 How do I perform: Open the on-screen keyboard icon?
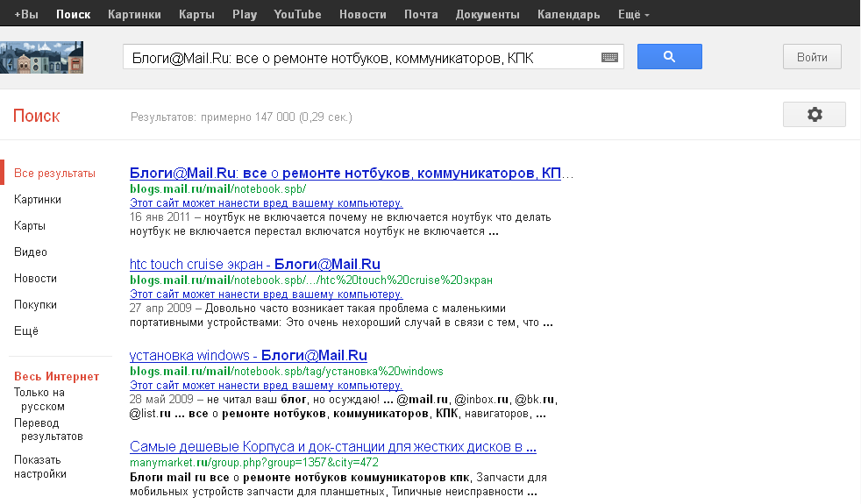(609, 58)
